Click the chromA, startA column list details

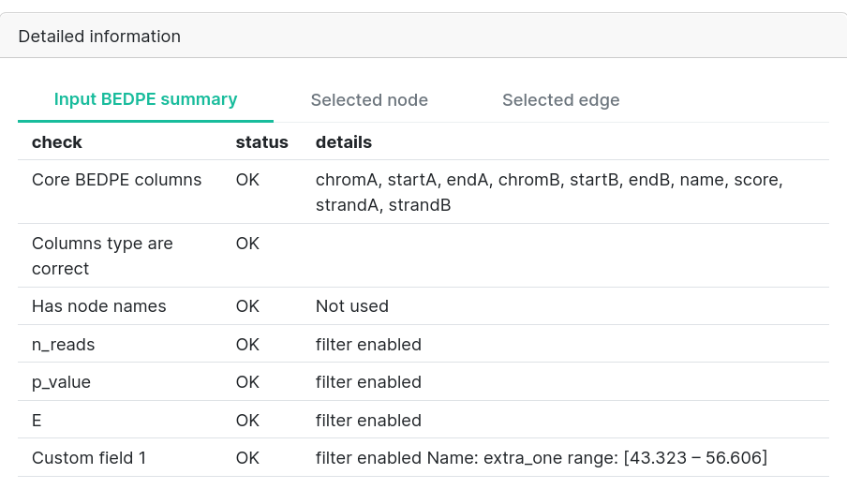pos(549,192)
